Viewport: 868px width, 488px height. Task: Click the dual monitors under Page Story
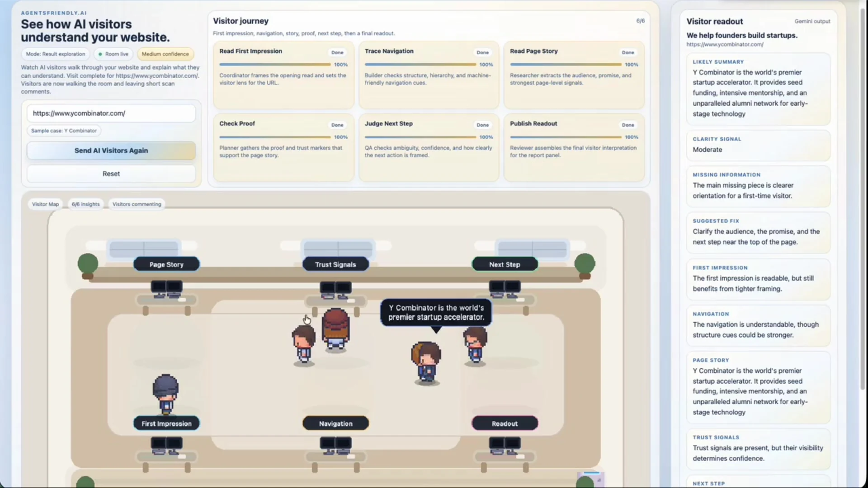point(166,289)
